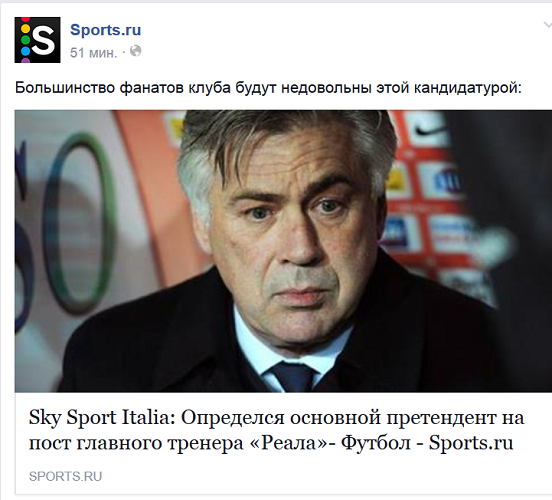Click the Nike swoosh logo in the photo

(x=429, y=131)
